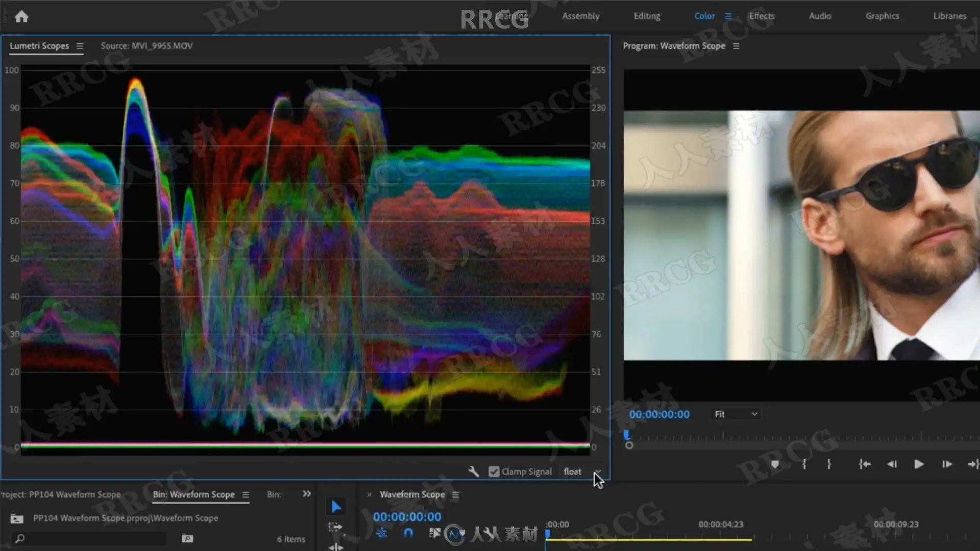The width and height of the screenshot is (980, 551).
Task: Play the Program monitor video
Action: click(x=919, y=464)
